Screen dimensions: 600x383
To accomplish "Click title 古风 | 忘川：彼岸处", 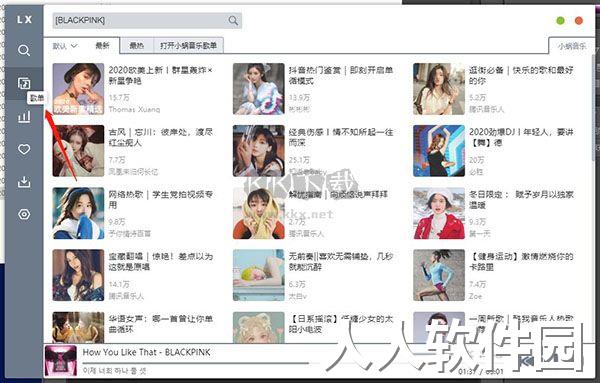I will point(161,137).
